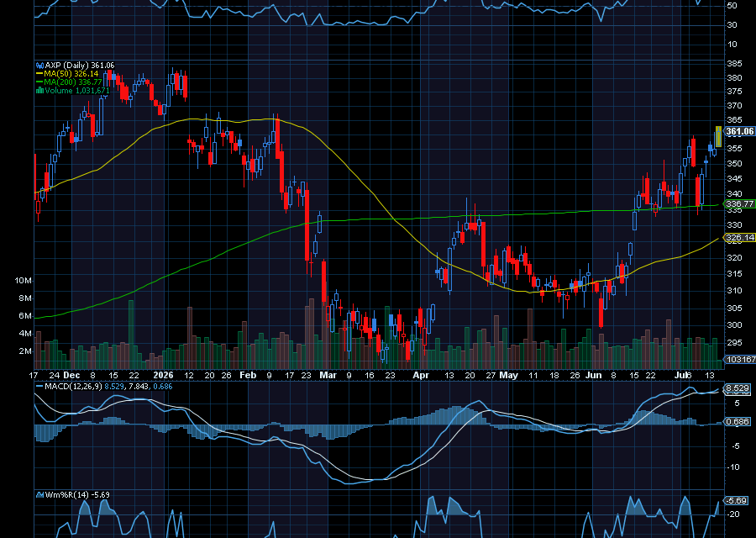Click the yellow-highlighted latest candlestick
This screenshot has width=756, height=538.
point(718,136)
